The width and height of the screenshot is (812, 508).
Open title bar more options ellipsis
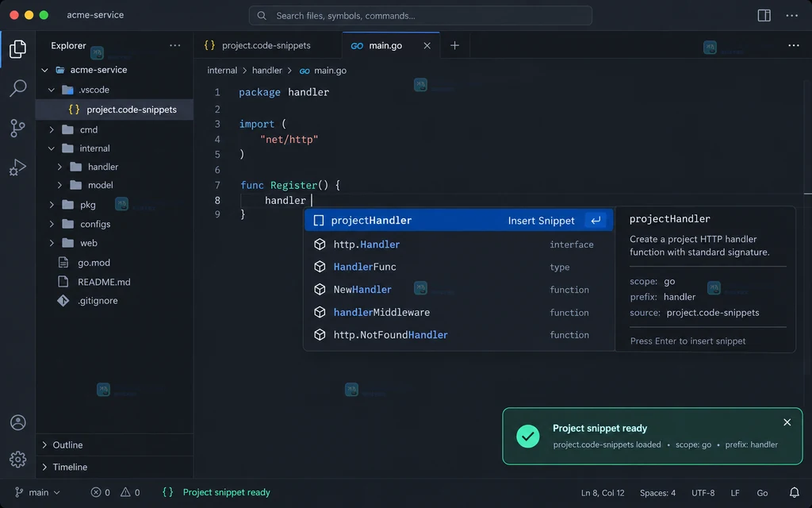[792, 15]
